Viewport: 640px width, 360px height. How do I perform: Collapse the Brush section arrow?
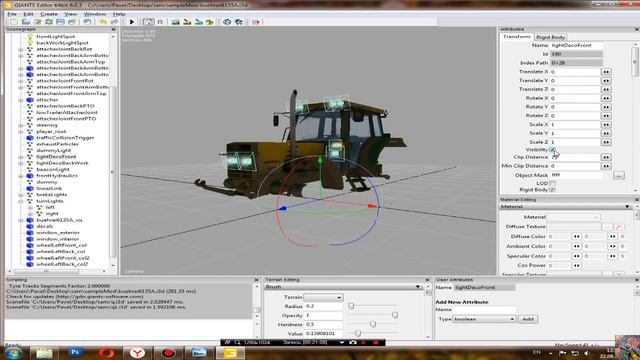[x=418, y=287]
